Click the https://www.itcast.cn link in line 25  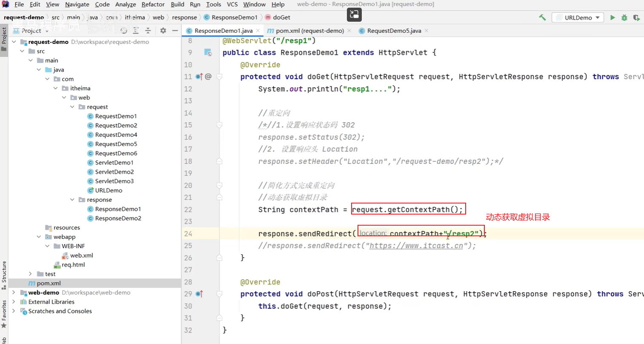tap(416, 246)
